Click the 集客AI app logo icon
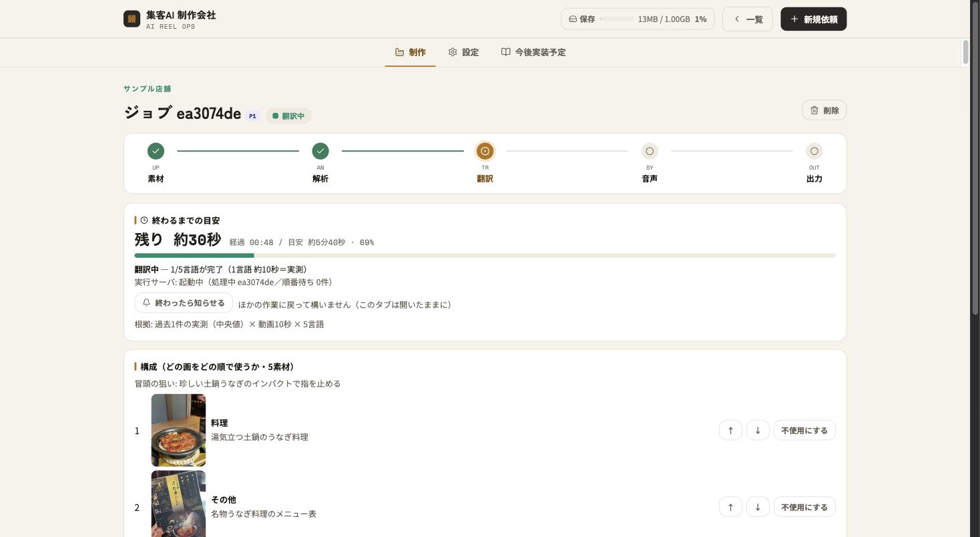This screenshot has width=980, height=537. click(x=132, y=19)
